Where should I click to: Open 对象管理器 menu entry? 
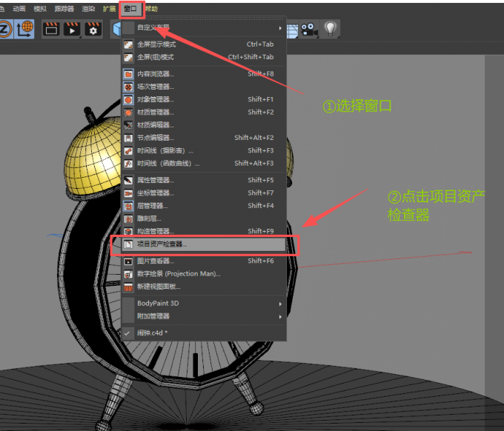[156, 99]
